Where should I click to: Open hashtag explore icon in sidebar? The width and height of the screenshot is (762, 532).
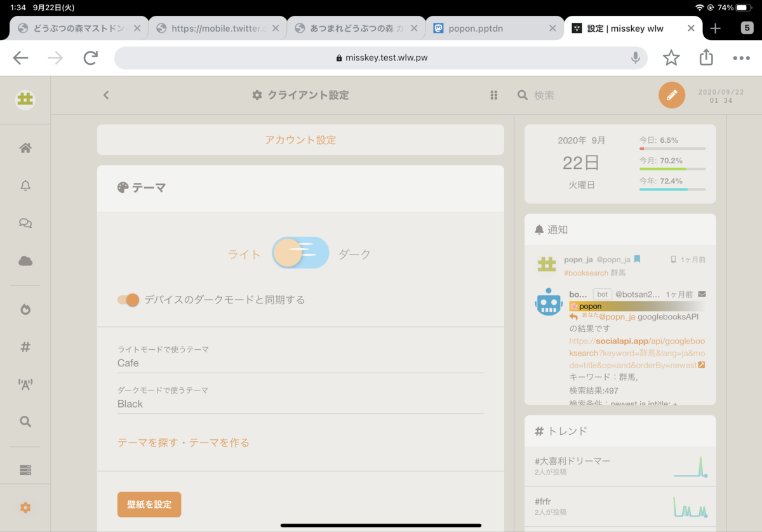point(25,347)
